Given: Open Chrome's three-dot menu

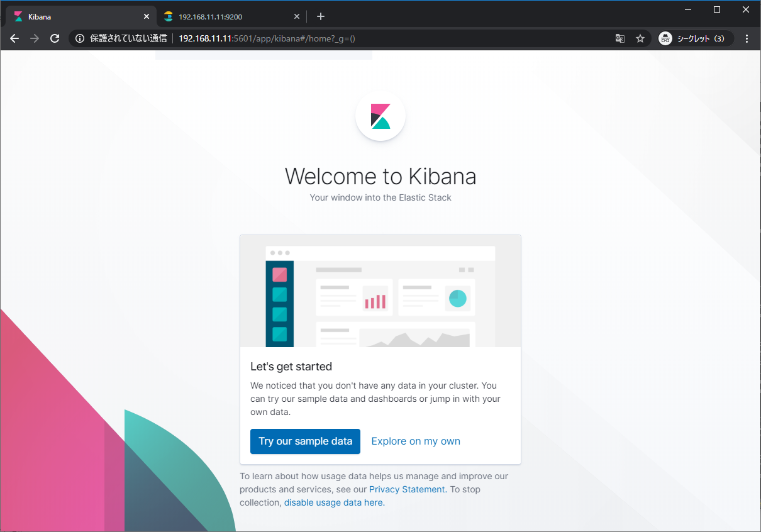Looking at the screenshot, I should [x=747, y=38].
